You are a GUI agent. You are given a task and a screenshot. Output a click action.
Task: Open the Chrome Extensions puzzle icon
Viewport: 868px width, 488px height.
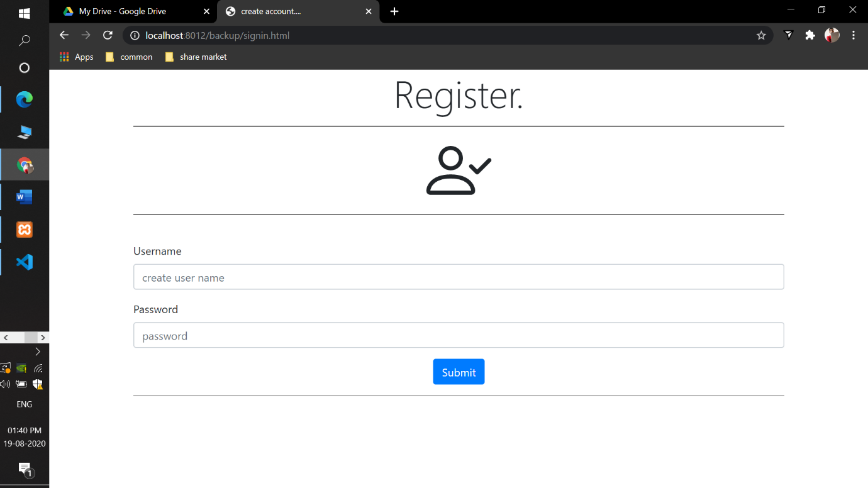tap(810, 35)
